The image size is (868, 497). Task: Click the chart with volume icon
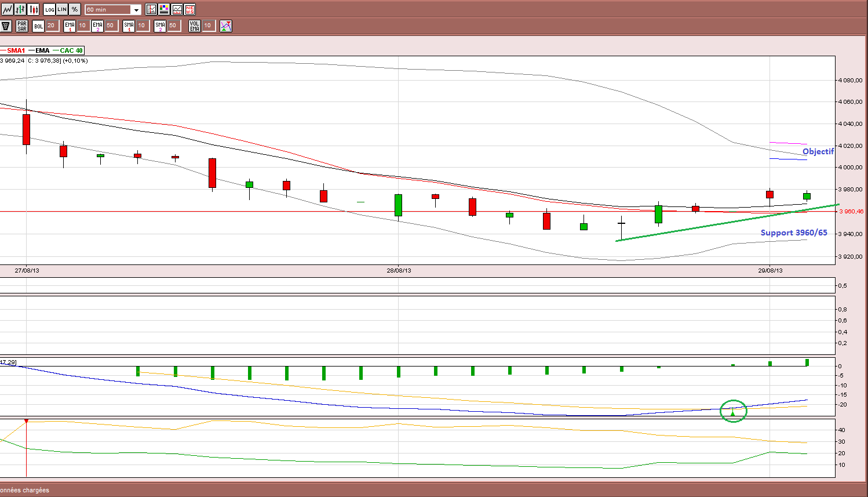coord(177,9)
